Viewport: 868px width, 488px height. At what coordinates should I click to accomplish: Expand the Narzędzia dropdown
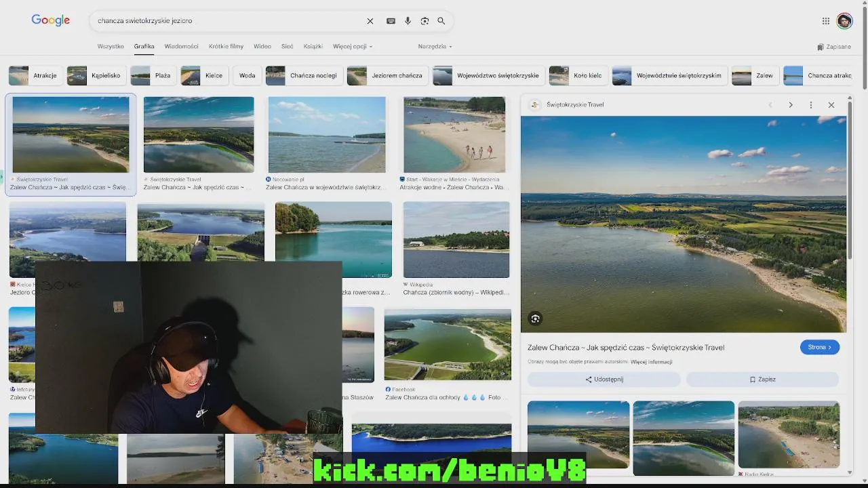coord(435,47)
